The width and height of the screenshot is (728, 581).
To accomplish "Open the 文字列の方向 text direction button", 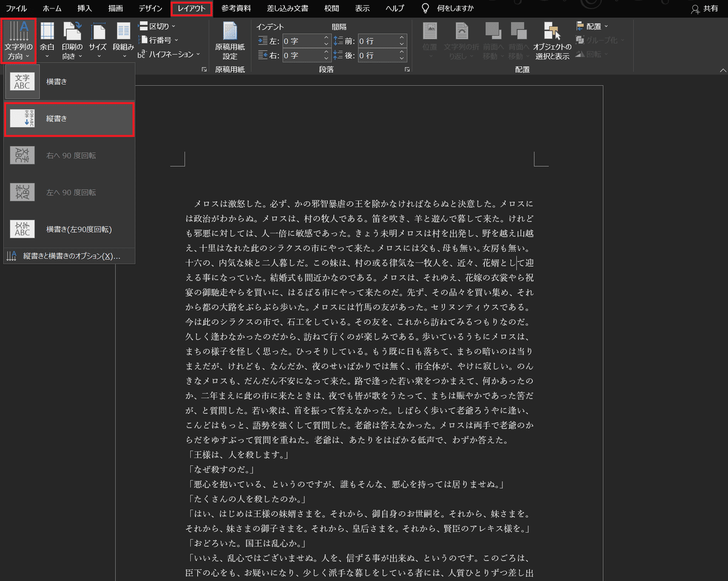I will pos(18,41).
